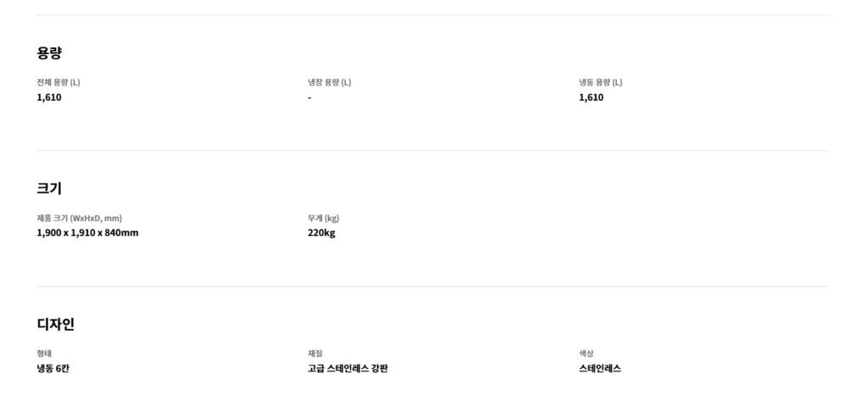Click the 전체 용량 (L) label
The height and width of the screenshot is (402, 868).
click(x=58, y=82)
